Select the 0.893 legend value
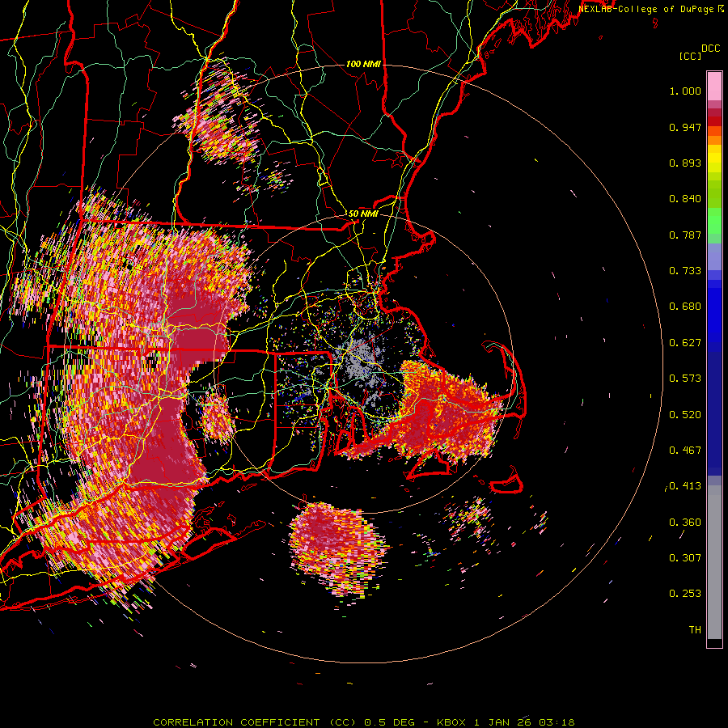Viewport: 728px width, 728px height. tap(685, 163)
